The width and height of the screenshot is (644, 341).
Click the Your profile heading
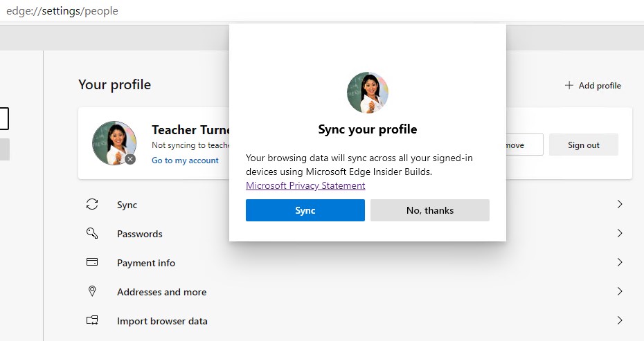[x=114, y=84]
